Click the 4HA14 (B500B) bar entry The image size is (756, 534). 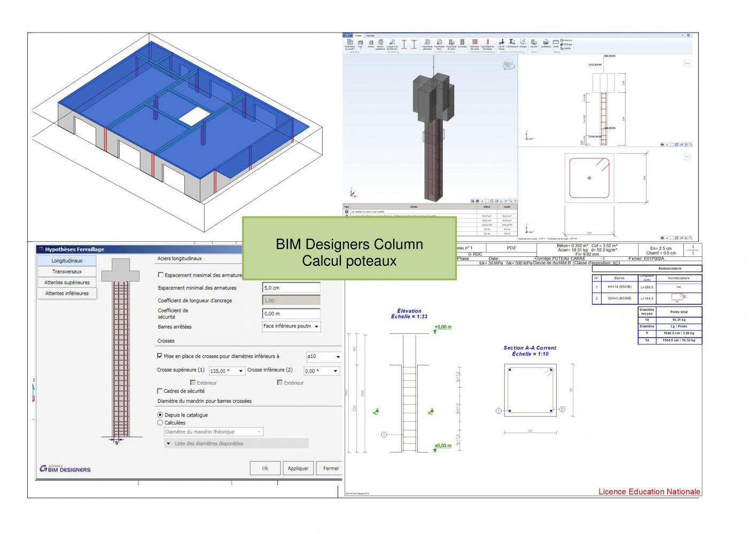619,287
